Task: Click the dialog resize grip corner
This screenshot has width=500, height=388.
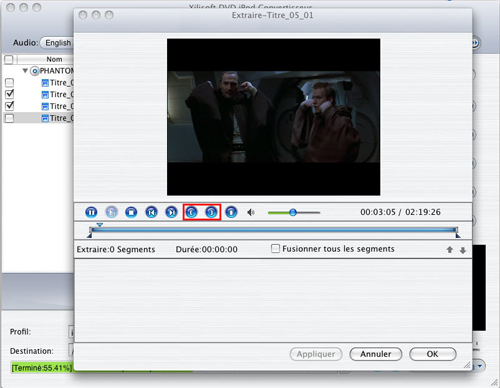Action: click(467, 365)
